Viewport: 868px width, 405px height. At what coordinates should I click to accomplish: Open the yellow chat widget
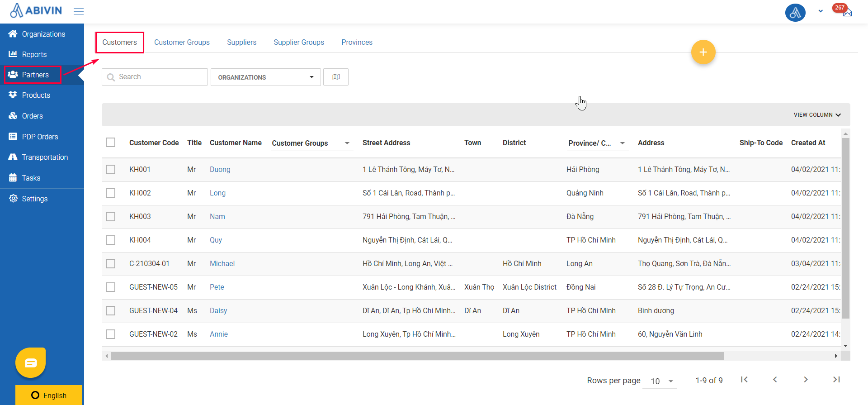[x=31, y=362]
